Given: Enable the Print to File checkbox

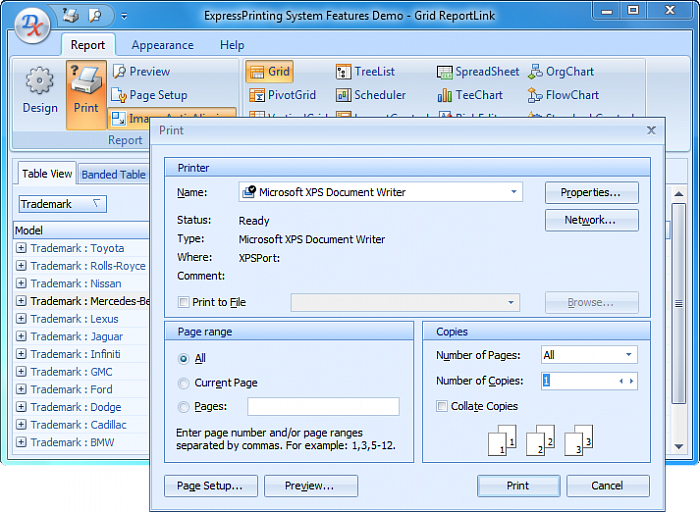Looking at the screenshot, I should 183,302.
